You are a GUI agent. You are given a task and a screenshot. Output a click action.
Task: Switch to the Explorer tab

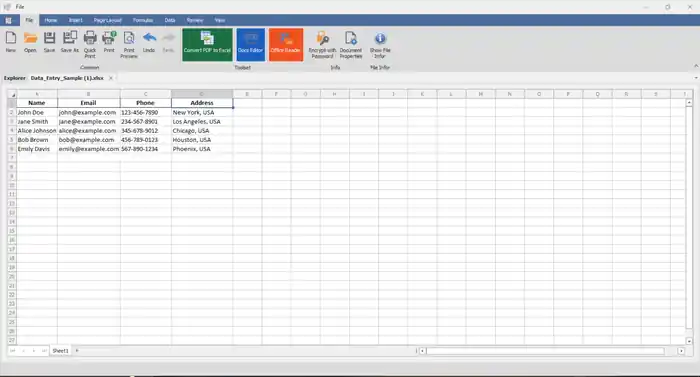pos(15,78)
